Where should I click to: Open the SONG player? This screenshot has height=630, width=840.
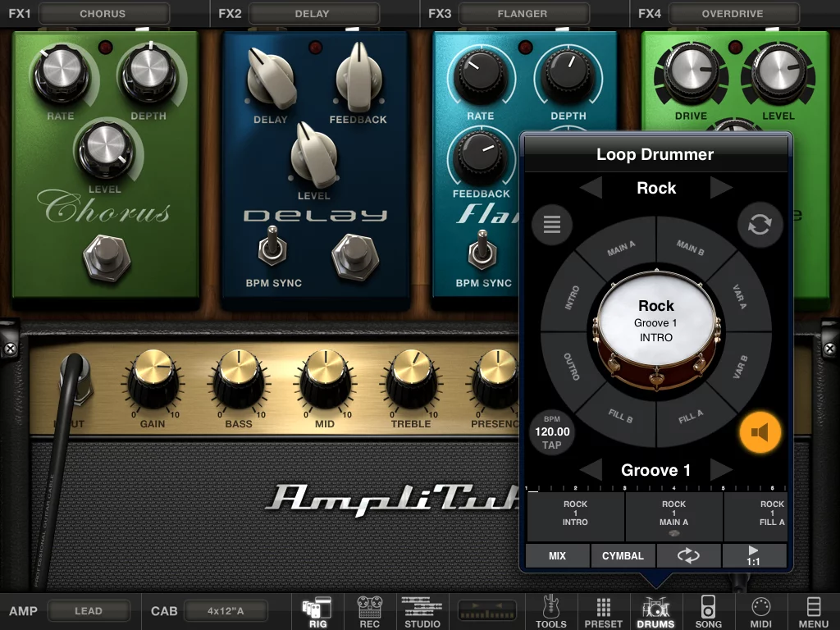click(708, 612)
